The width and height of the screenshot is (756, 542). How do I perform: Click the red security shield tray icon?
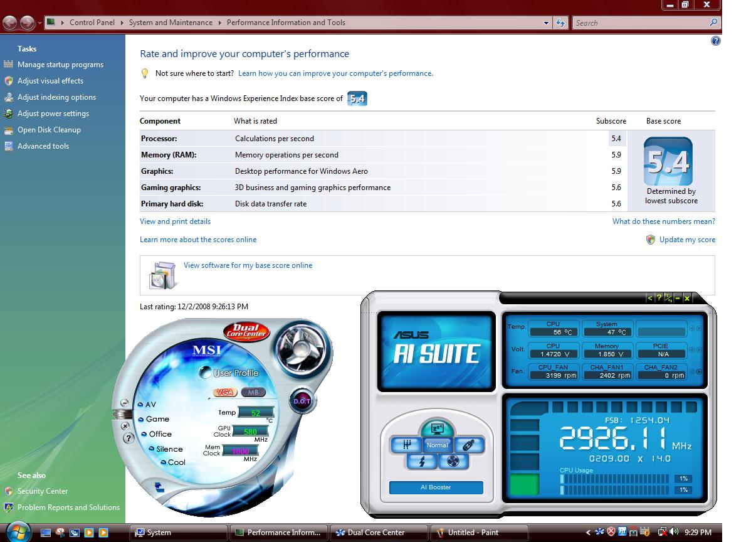[x=611, y=532]
